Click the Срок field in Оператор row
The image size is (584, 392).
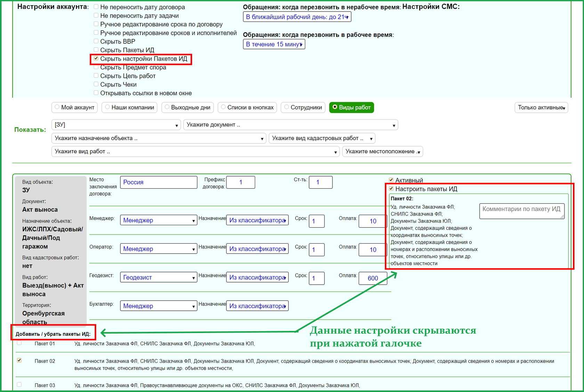(x=317, y=250)
